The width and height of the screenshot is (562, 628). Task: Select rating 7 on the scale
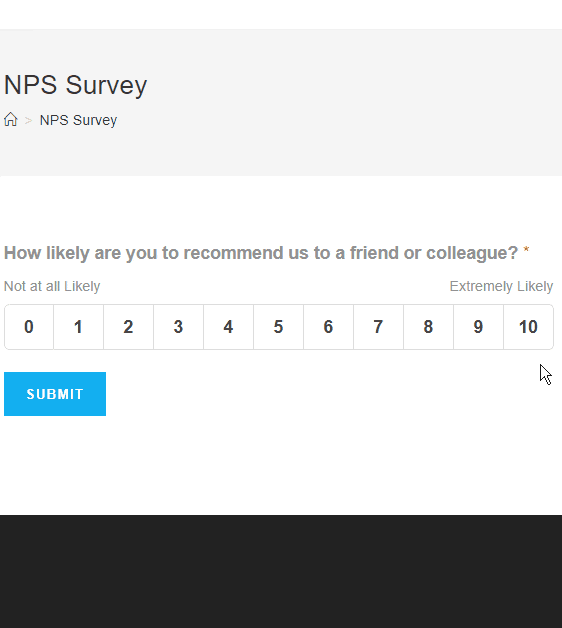(x=379, y=327)
